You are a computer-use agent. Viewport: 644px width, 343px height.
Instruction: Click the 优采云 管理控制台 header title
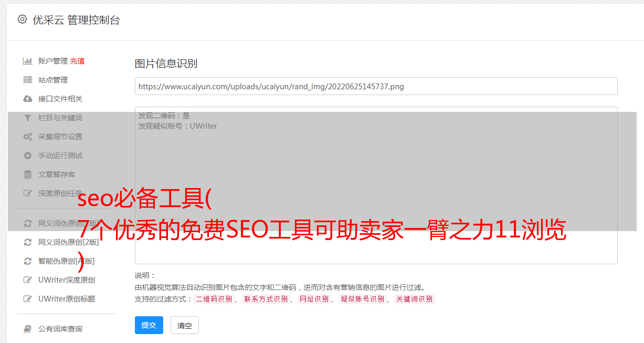76,20
